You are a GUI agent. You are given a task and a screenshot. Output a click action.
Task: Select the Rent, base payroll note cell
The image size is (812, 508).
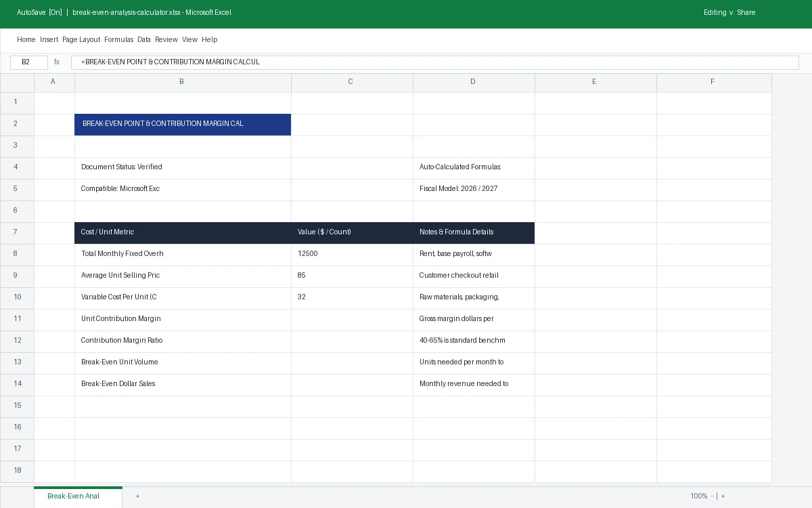pos(474,254)
